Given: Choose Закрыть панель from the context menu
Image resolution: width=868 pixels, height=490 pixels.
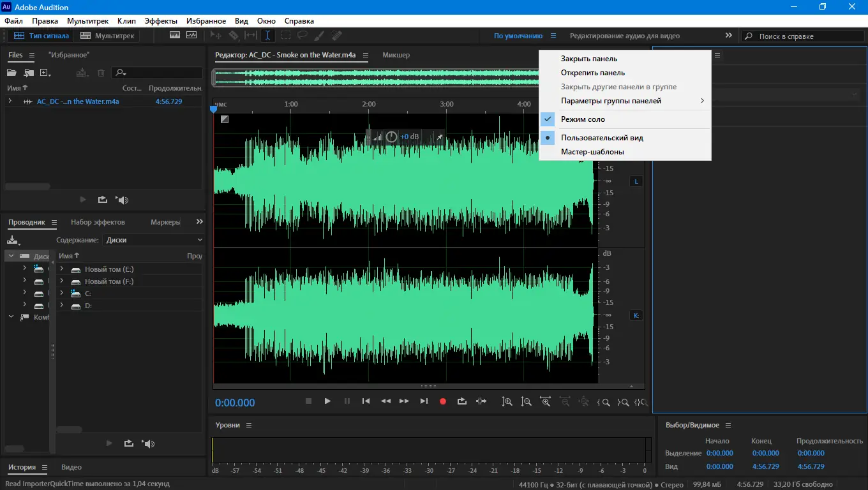Looking at the screenshot, I should [588, 59].
